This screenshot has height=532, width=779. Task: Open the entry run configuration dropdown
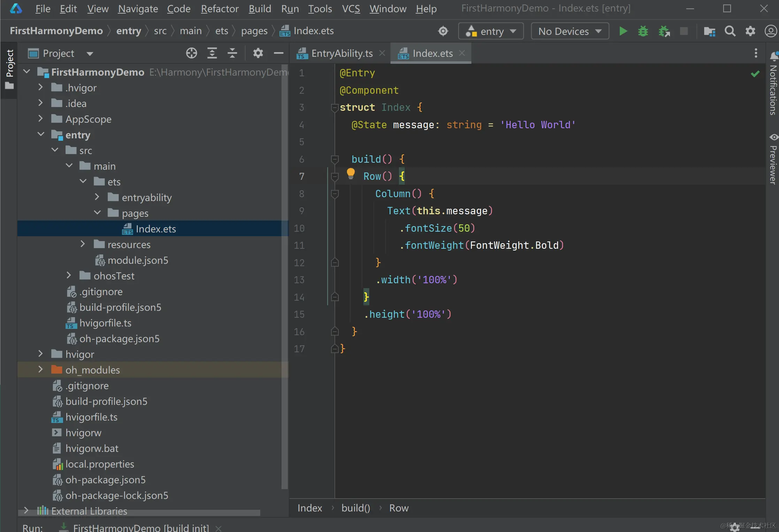(x=491, y=31)
